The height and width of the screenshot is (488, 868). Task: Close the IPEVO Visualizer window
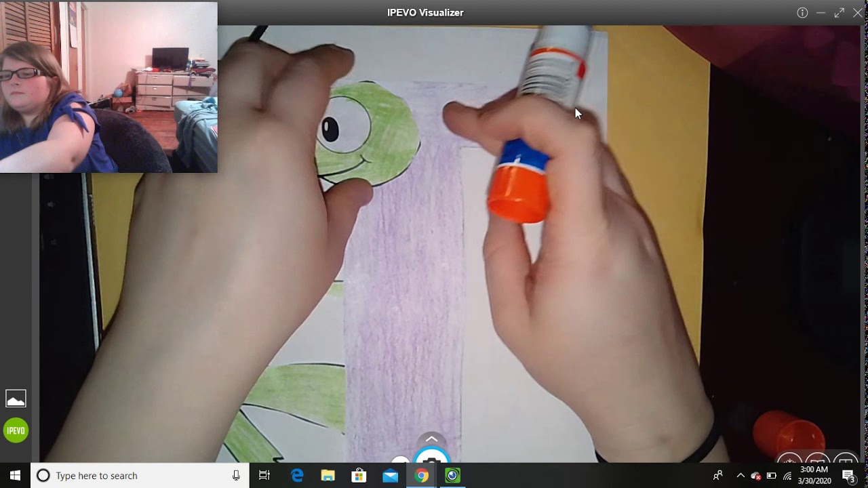858,13
